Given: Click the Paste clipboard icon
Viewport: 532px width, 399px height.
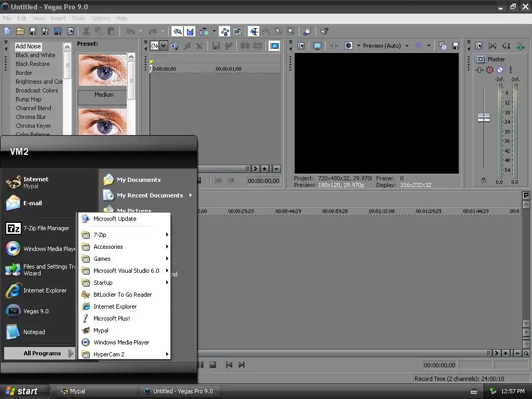Looking at the screenshot, I should (111, 32).
